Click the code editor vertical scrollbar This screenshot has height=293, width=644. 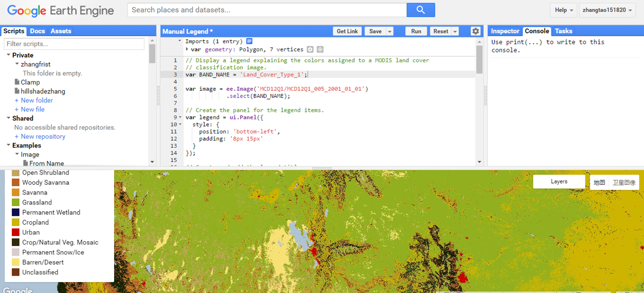479,59
